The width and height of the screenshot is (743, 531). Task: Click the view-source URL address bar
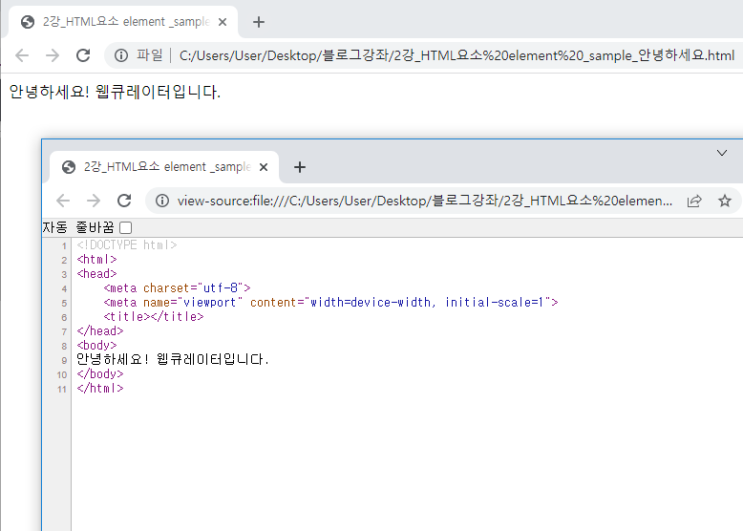425,201
